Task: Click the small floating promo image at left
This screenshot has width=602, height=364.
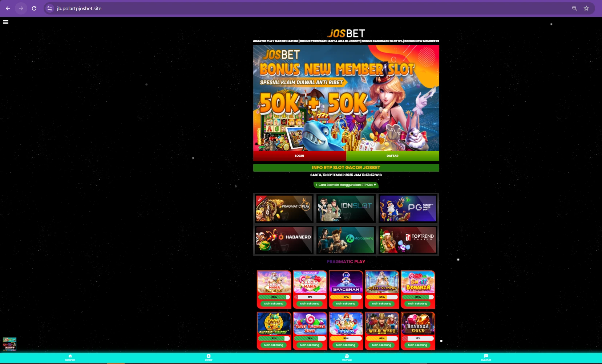Action: (9, 344)
